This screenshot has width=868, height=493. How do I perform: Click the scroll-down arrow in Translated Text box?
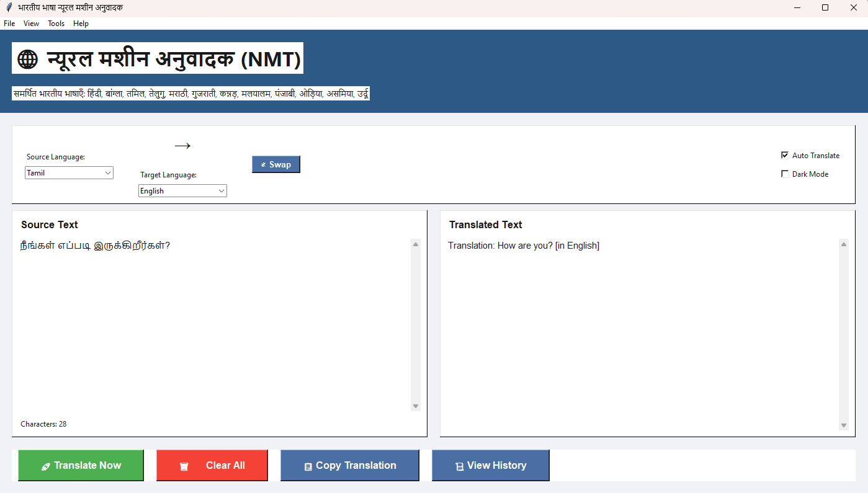[x=844, y=425]
